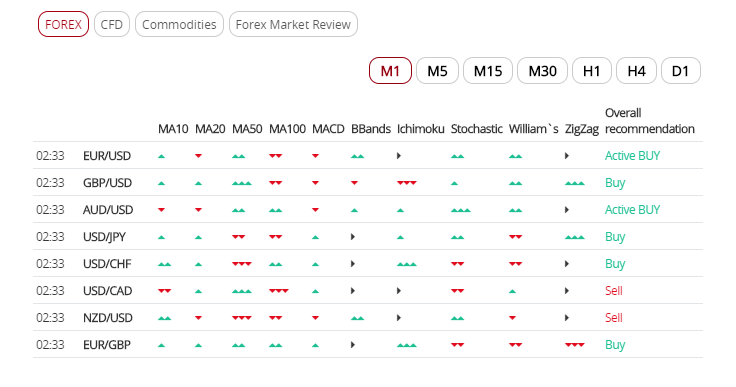Click the USD/CAD Sell recommendation
The width and height of the screenshot is (736, 387).
pos(613,291)
